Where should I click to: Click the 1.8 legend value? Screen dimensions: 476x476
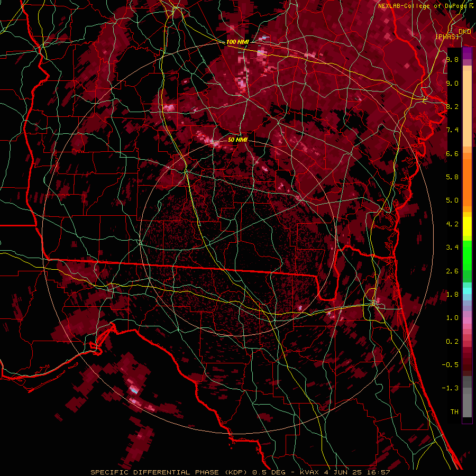tap(452, 295)
